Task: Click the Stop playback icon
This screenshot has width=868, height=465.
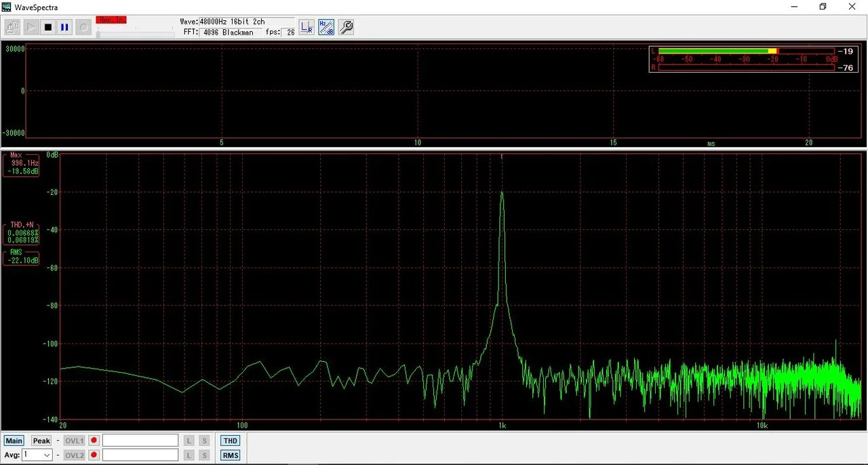Action: point(47,26)
